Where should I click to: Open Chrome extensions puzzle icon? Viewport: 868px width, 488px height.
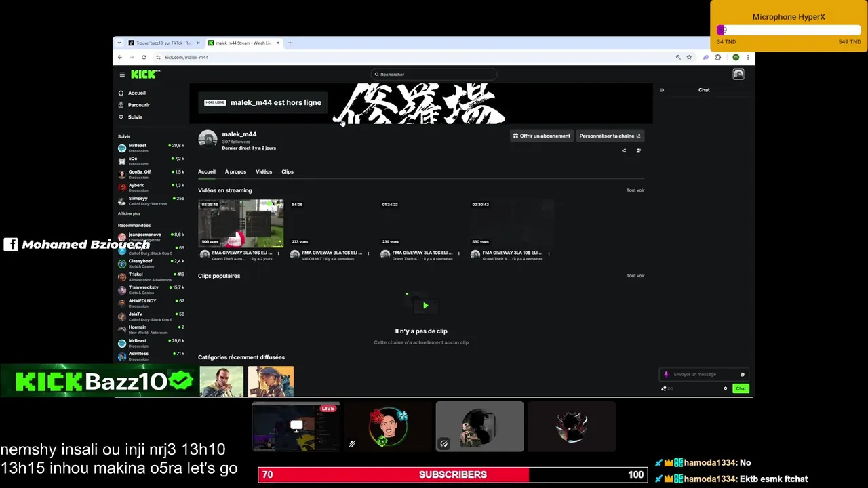point(718,57)
